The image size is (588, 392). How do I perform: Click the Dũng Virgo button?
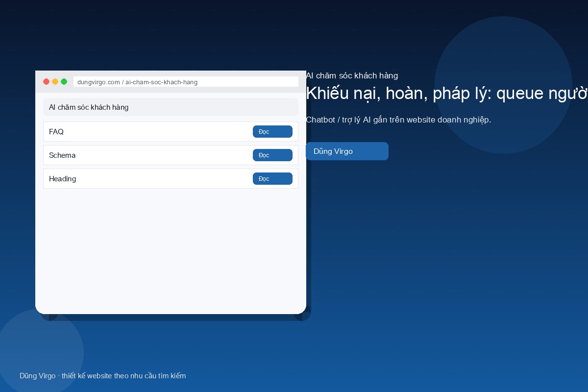pyautogui.click(x=347, y=151)
